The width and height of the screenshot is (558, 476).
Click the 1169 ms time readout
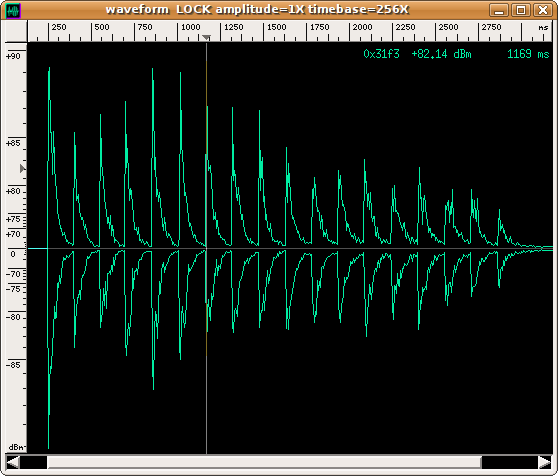(528, 54)
